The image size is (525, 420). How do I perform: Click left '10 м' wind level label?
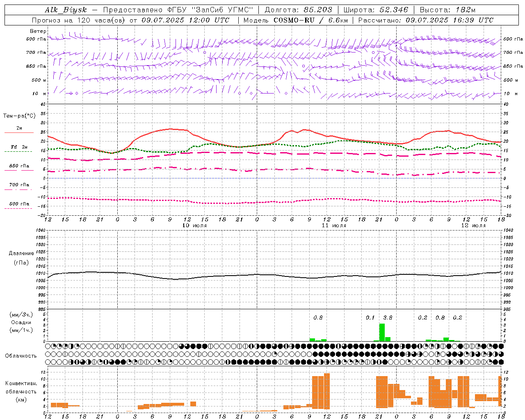39,94
